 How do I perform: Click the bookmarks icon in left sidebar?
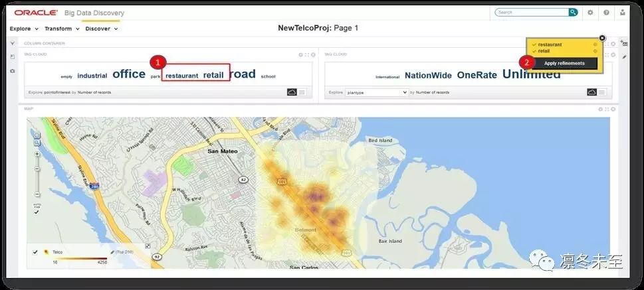(x=13, y=56)
